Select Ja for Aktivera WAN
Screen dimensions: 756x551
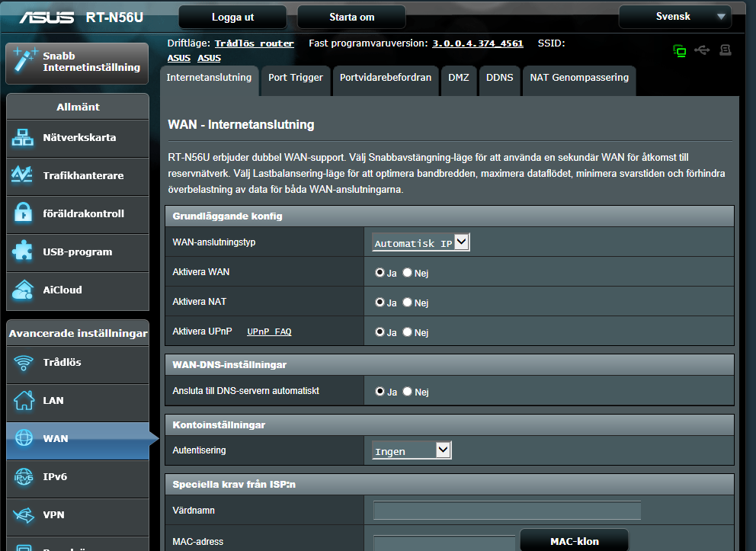[x=380, y=272]
